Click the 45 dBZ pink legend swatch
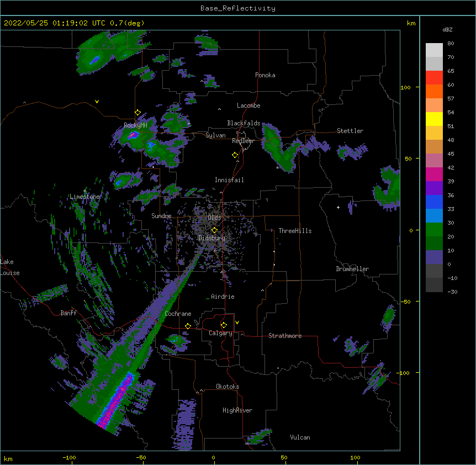The height and width of the screenshot is (465, 476). [x=434, y=161]
